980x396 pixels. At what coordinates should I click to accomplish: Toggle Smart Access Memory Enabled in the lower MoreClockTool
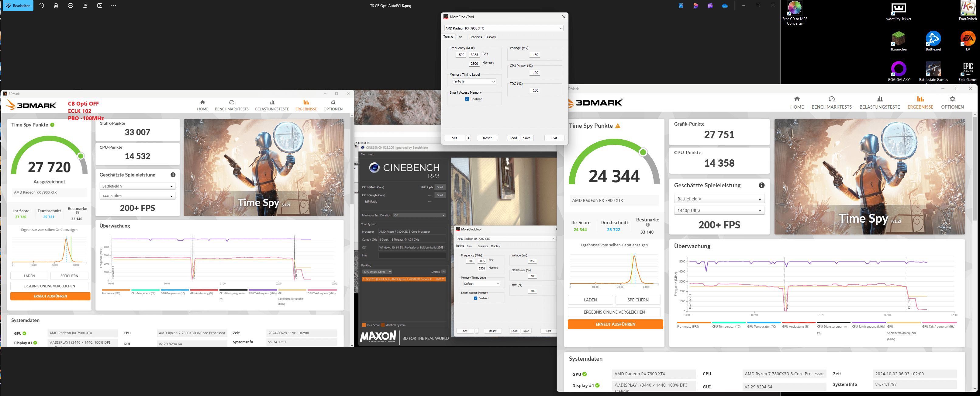(x=475, y=299)
